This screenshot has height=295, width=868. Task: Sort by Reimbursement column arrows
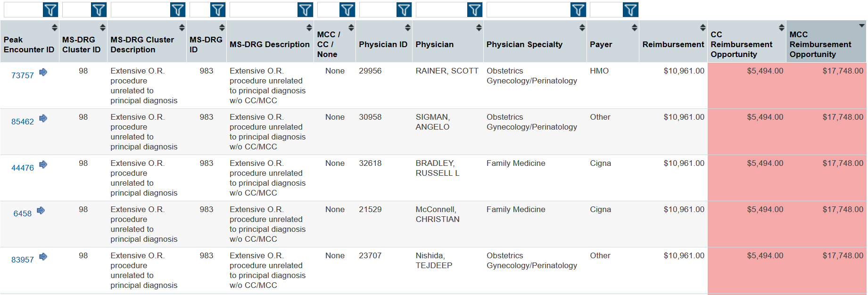[x=703, y=28]
